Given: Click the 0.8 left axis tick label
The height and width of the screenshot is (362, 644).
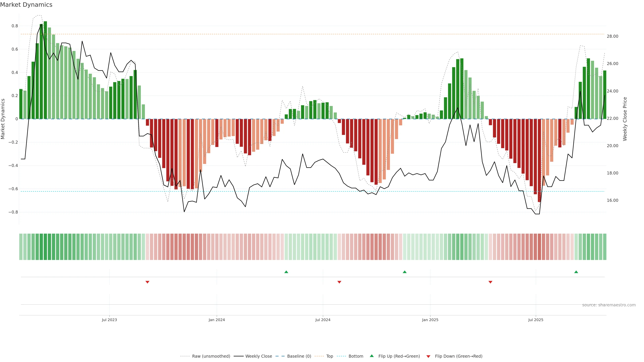Looking at the screenshot, I should click(x=15, y=26).
